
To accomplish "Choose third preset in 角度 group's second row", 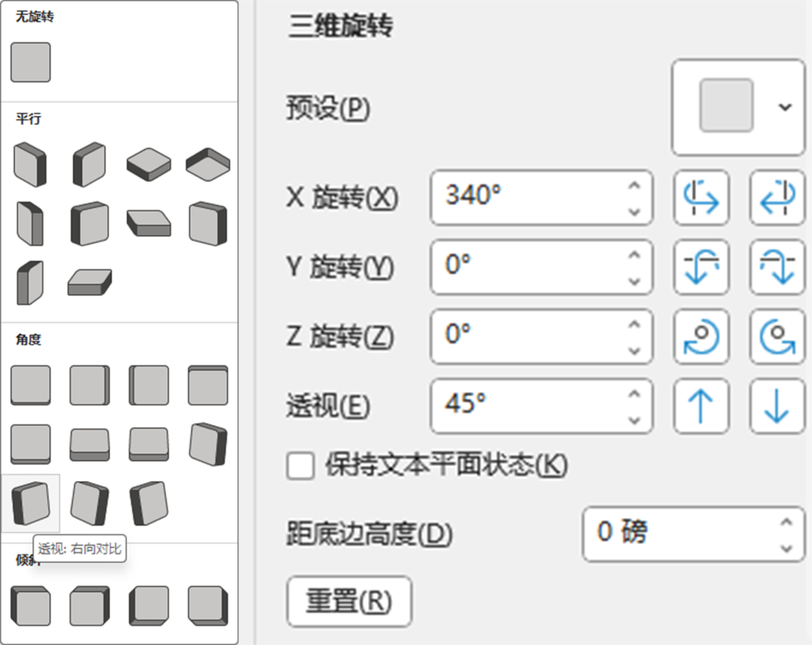I will point(149,444).
